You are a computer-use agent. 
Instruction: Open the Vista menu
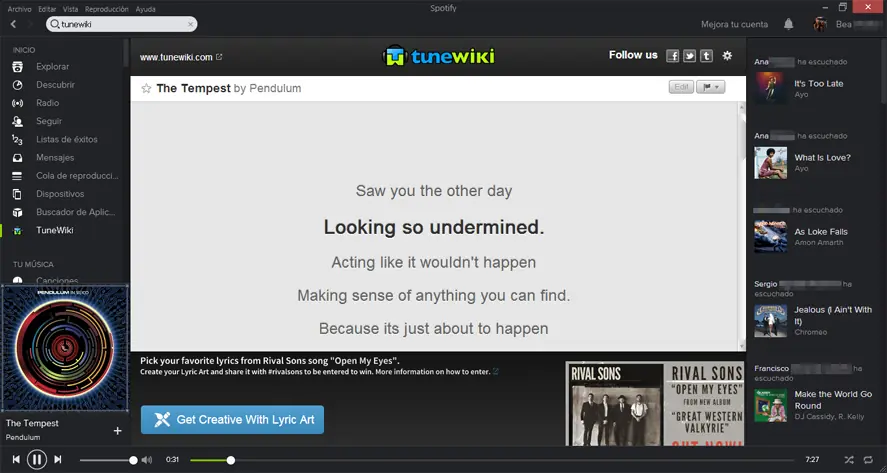pyautogui.click(x=70, y=9)
